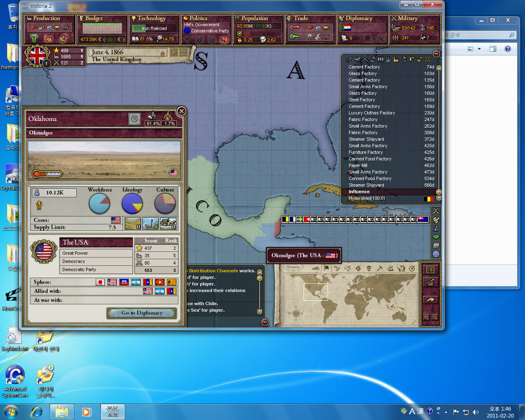Click the United Kingdom flag shield

[x=37, y=55]
